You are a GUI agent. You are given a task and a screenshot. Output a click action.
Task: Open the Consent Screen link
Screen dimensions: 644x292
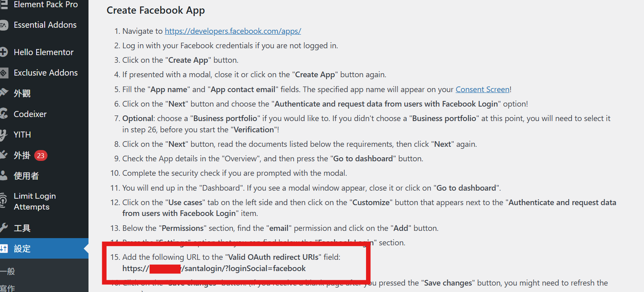click(482, 89)
